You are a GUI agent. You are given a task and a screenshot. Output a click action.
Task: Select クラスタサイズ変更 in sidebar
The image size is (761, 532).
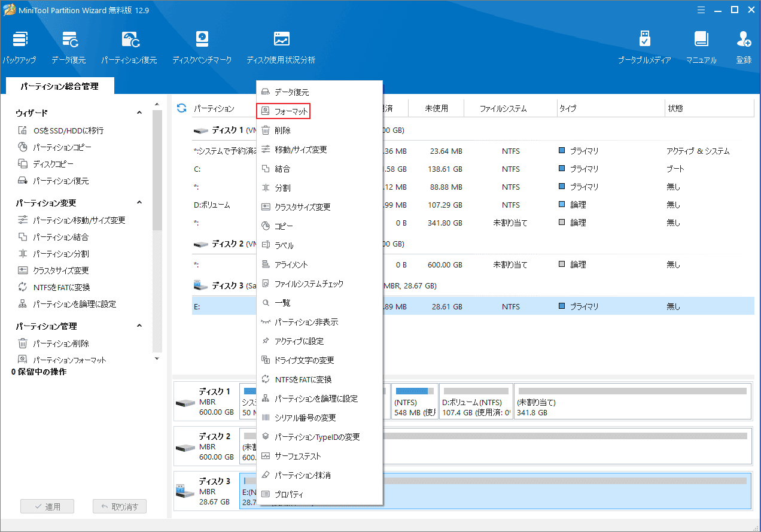click(53, 270)
